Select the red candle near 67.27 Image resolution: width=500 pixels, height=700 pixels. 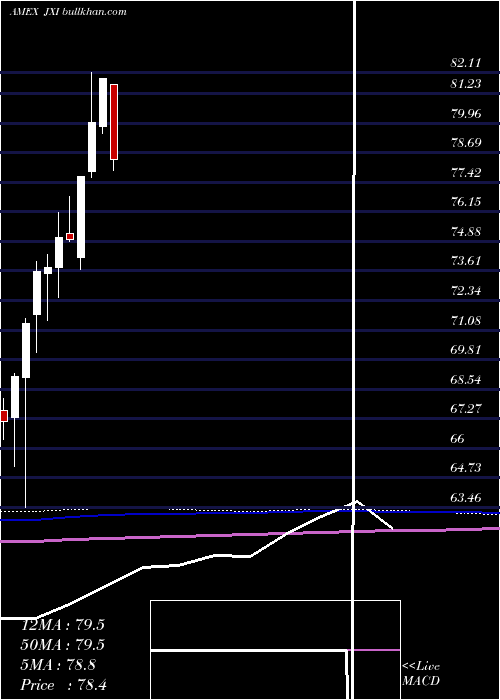click(x=4, y=416)
